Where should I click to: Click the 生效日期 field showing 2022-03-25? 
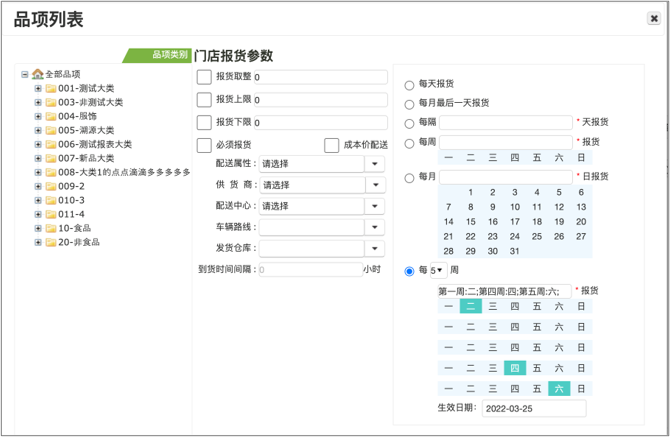[x=534, y=408]
